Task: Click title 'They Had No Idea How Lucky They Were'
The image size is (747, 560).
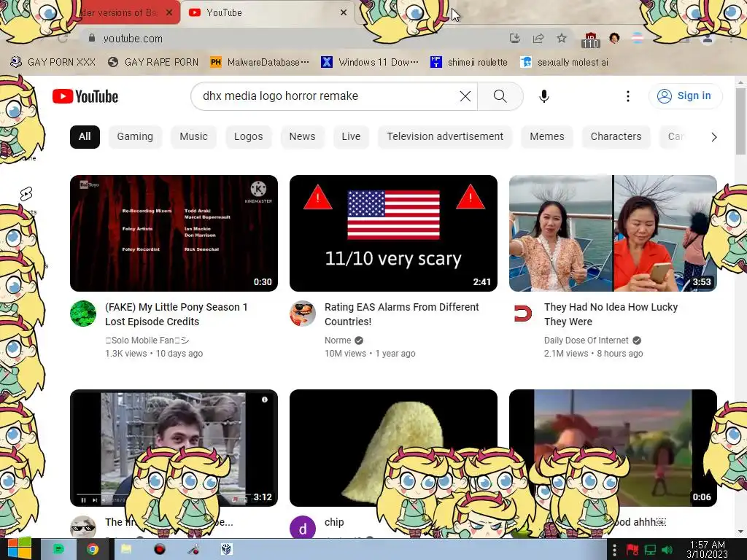Action: pos(611,314)
